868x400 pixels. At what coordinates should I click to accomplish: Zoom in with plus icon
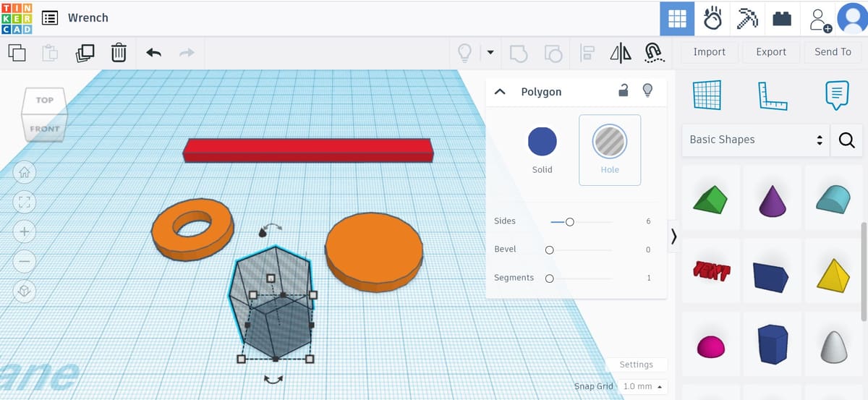click(25, 232)
